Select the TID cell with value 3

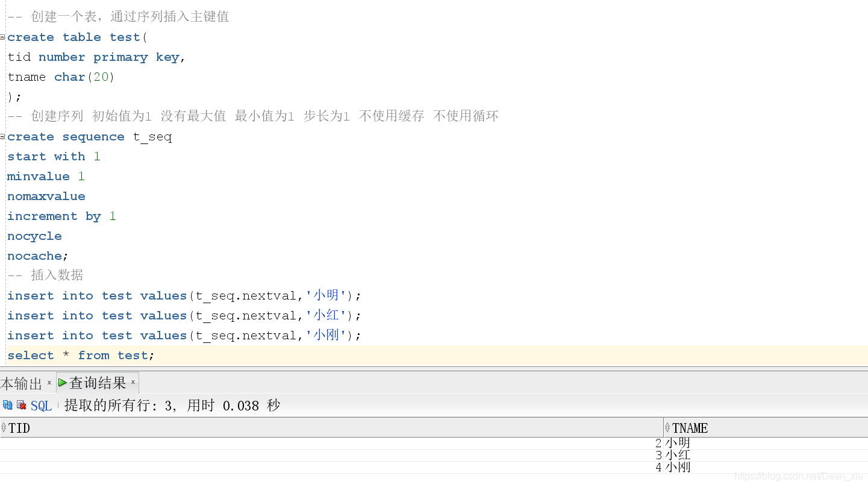click(331, 455)
